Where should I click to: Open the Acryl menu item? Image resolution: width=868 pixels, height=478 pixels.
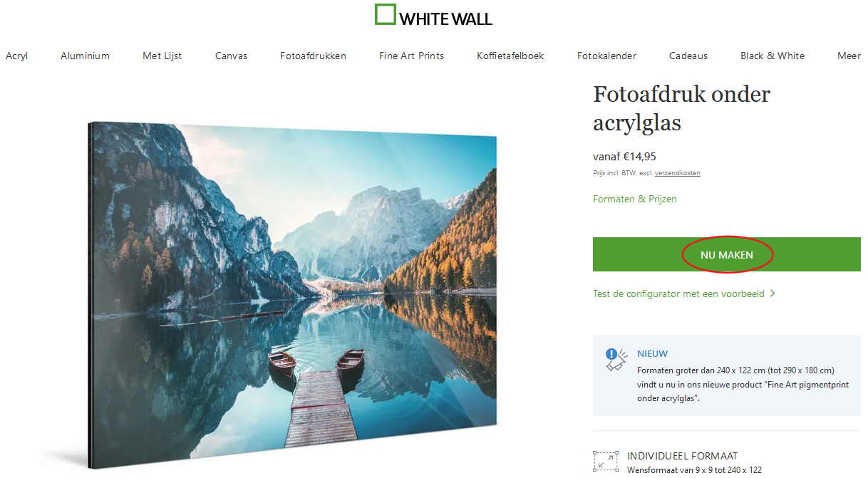[17, 56]
